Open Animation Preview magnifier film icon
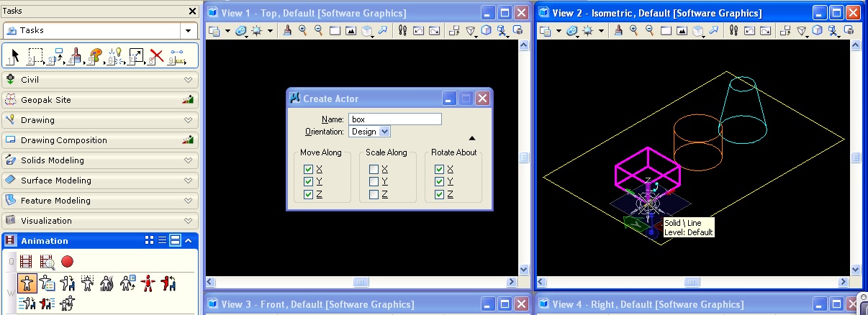The image size is (868, 315). [x=47, y=262]
